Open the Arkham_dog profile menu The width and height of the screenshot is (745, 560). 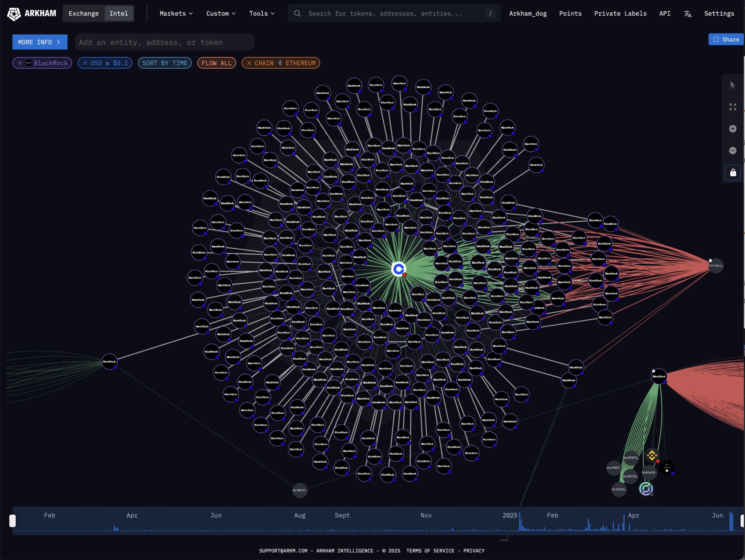pyautogui.click(x=528, y=13)
